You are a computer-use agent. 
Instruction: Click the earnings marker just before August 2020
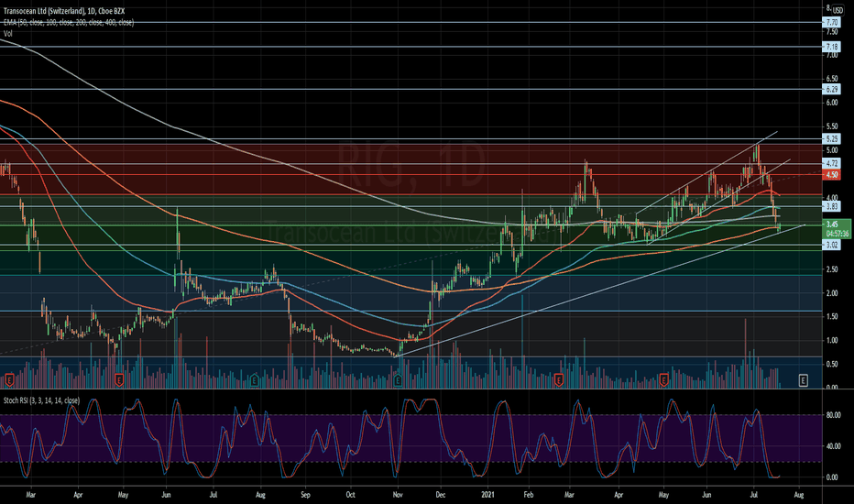coord(254,379)
